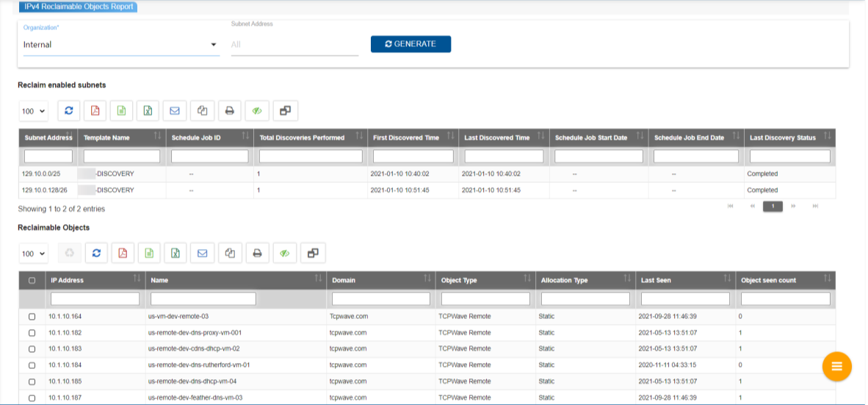Image resolution: width=868 pixels, height=405 pixels.
Task: Click the Last Seen value 2020-11-11 04:33:15
Action: (x=668, y=365)
